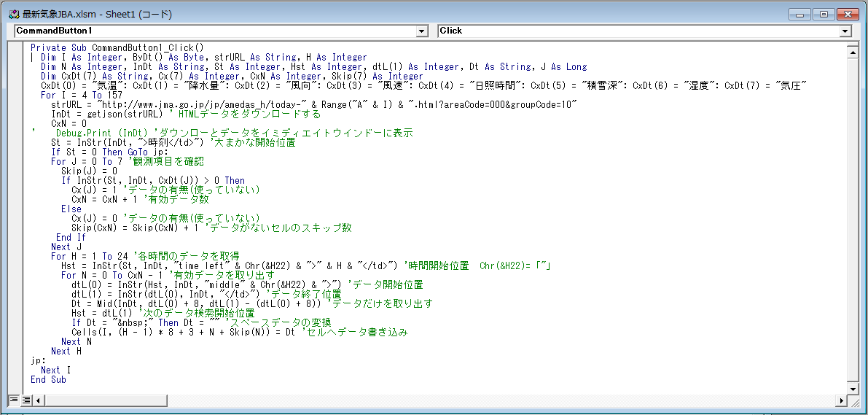868x415 pixels.
Task: Click the 'End If' line
Action: pyautogui.click(x=71, y=237)
